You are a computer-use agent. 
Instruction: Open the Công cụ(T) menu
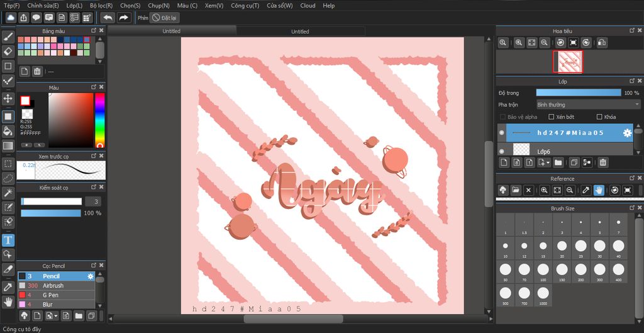245,5
